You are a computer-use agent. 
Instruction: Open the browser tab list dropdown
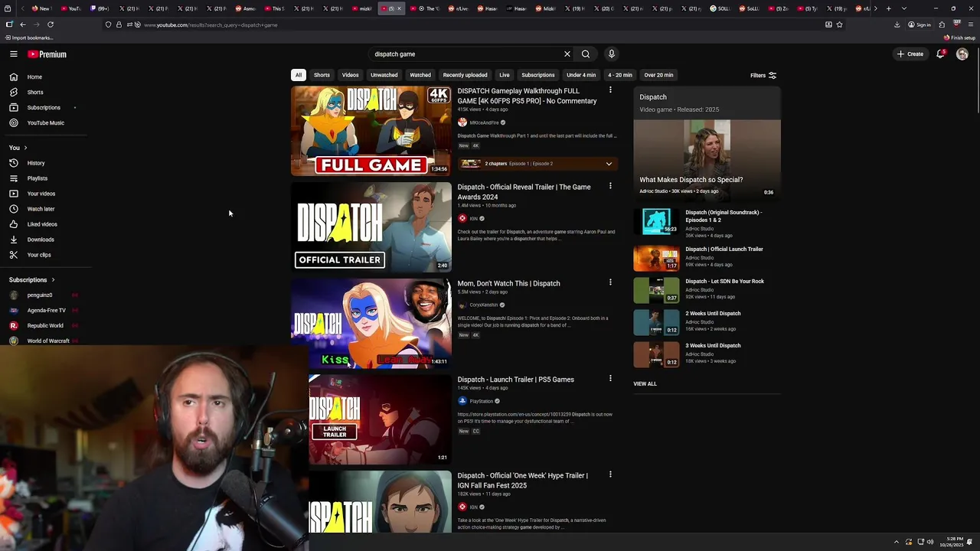tap(904, 8)
